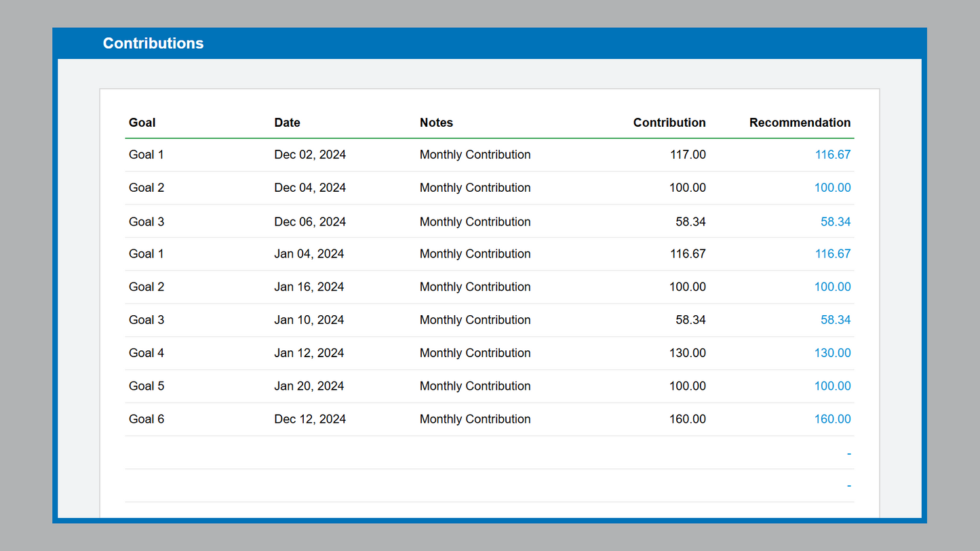The image size is (980, 551).
Task: Select contribution 58.34 in Jan 10 row
Action: click(x=690, y=320)
